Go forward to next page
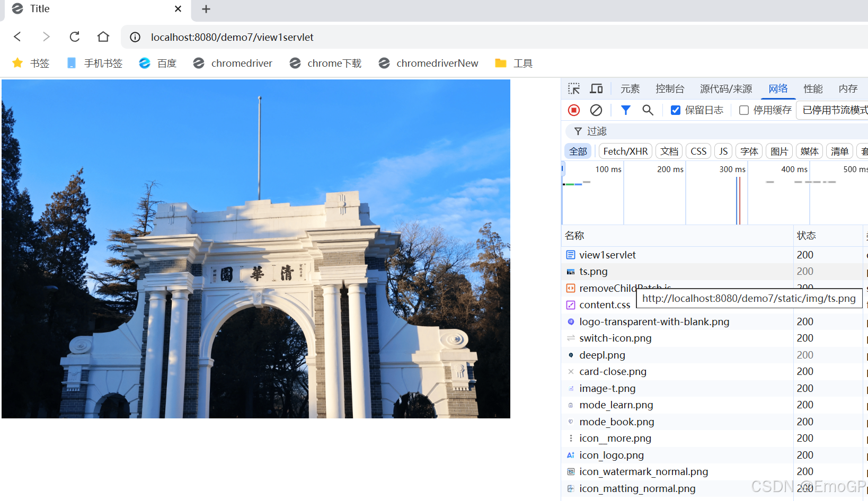 point(46,37)
